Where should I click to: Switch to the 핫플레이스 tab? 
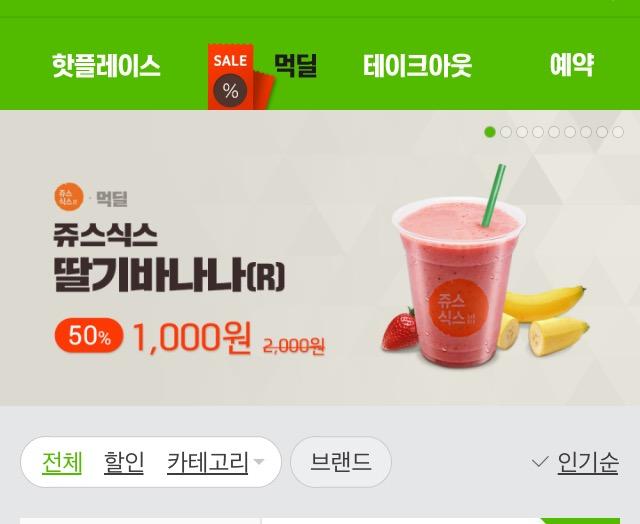[x=106, y=66]
